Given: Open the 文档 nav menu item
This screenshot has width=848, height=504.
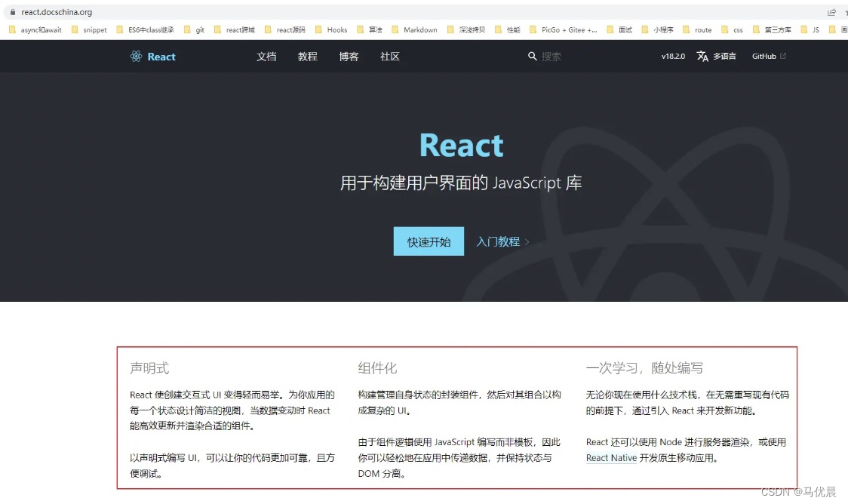Looking at the screenshot, I should click(266, 57).
